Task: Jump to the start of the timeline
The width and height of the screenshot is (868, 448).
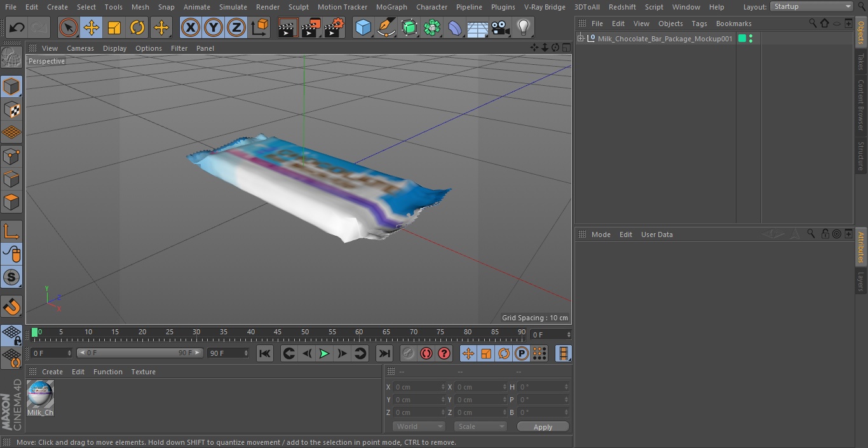Action: click(x=265, y=353)
